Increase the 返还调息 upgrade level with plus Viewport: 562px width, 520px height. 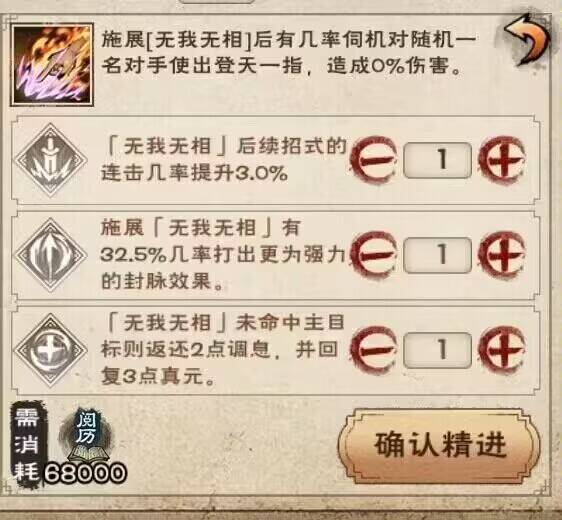point(503,349)
